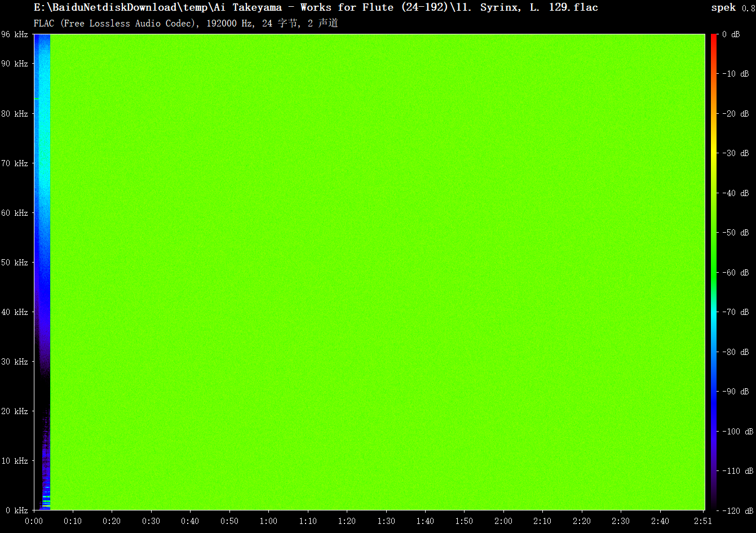
Task: Click the 2:51 end time label
Action: 704,521
